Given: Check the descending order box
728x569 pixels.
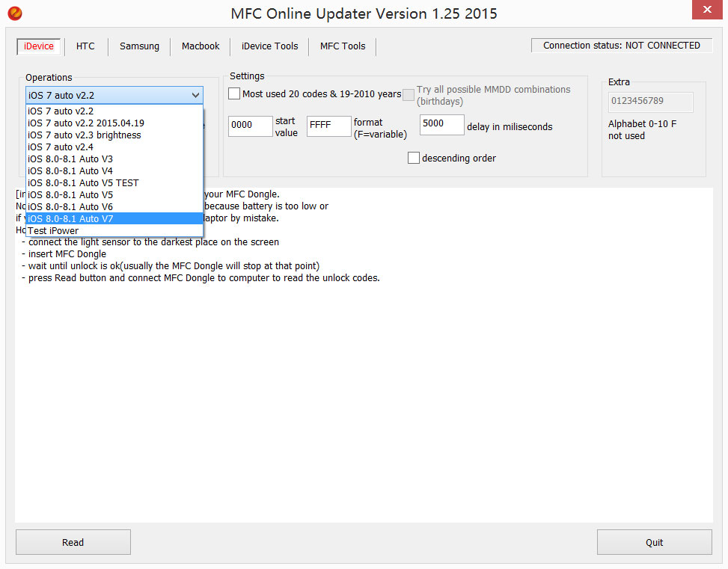Looking at the screenshot, I should (414, 158).
